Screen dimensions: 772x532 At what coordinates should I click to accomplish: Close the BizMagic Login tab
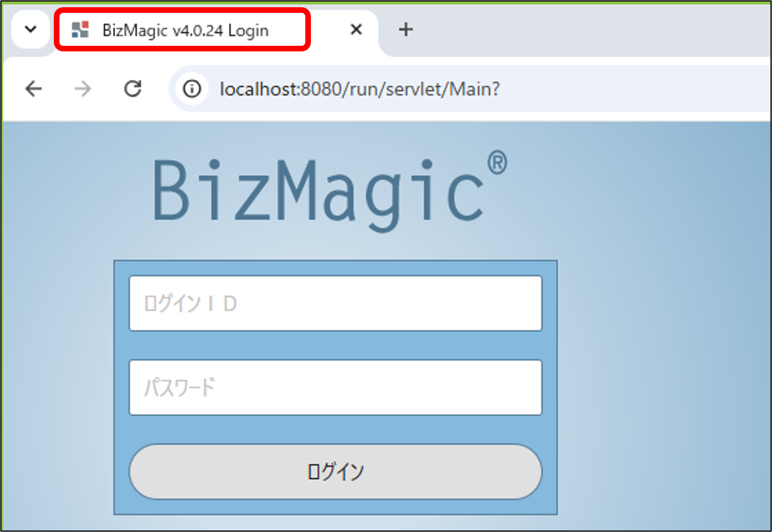click(x=356, y=29)
